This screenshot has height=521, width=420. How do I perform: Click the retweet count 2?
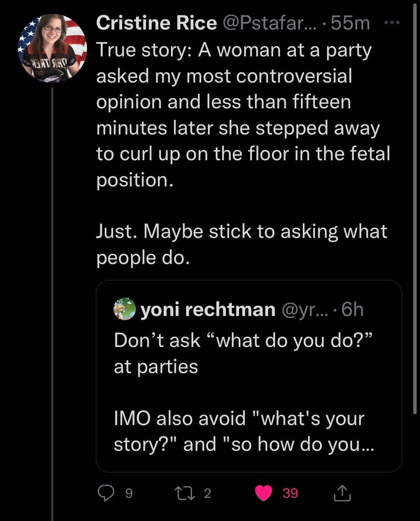[207, 493]
